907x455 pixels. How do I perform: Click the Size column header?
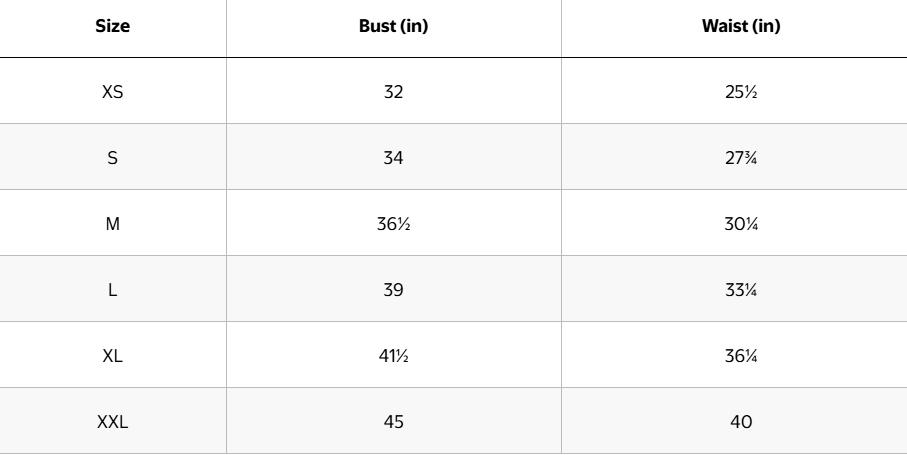[x=113, y=26]
